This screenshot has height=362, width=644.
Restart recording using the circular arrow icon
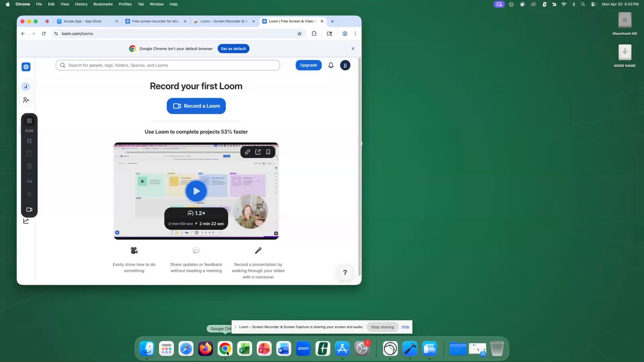(x=29, y=154)
